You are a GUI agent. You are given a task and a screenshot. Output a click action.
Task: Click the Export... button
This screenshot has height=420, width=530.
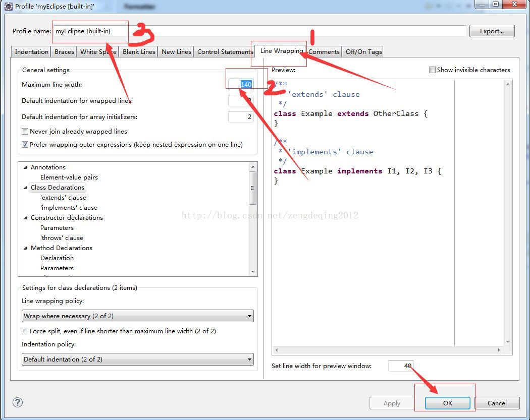(x=492, y=31)
